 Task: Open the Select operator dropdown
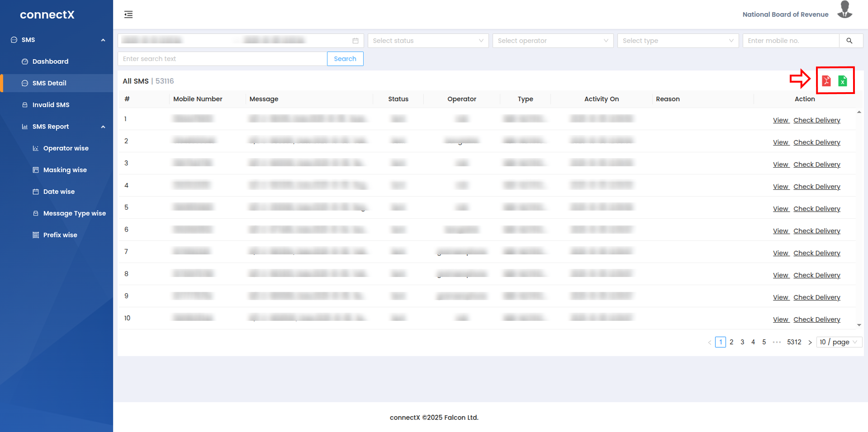[553, 41]
